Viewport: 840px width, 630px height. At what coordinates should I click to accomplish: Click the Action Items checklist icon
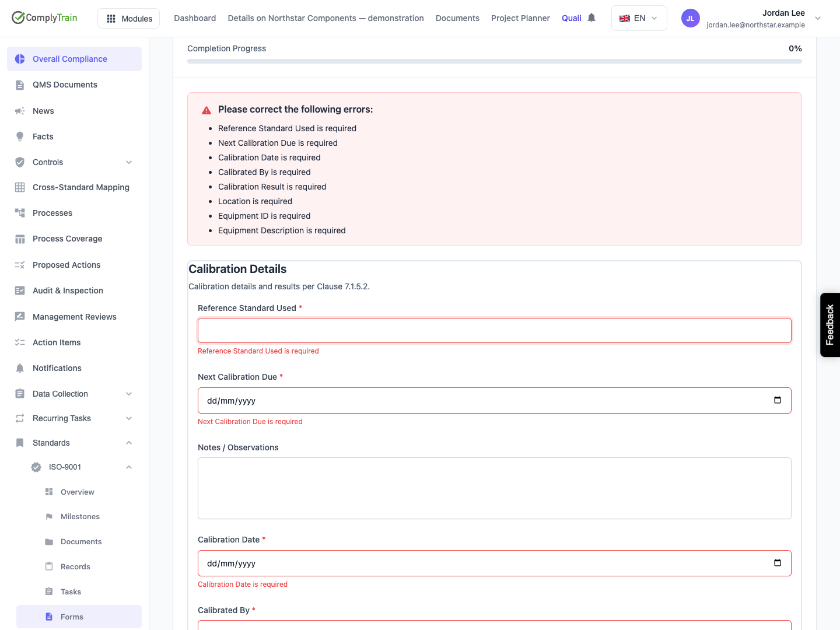[20, 342]
